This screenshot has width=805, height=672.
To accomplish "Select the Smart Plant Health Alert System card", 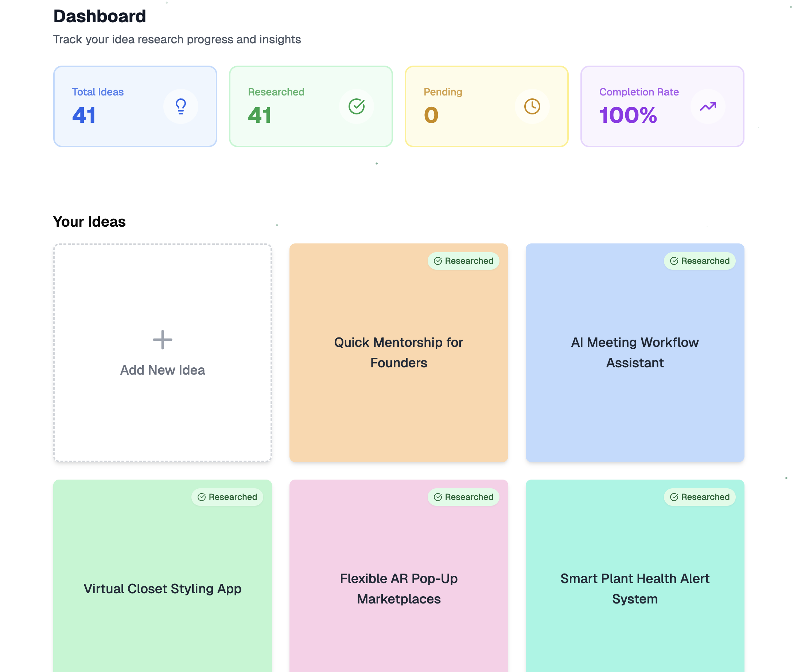I will pos(635,589).
